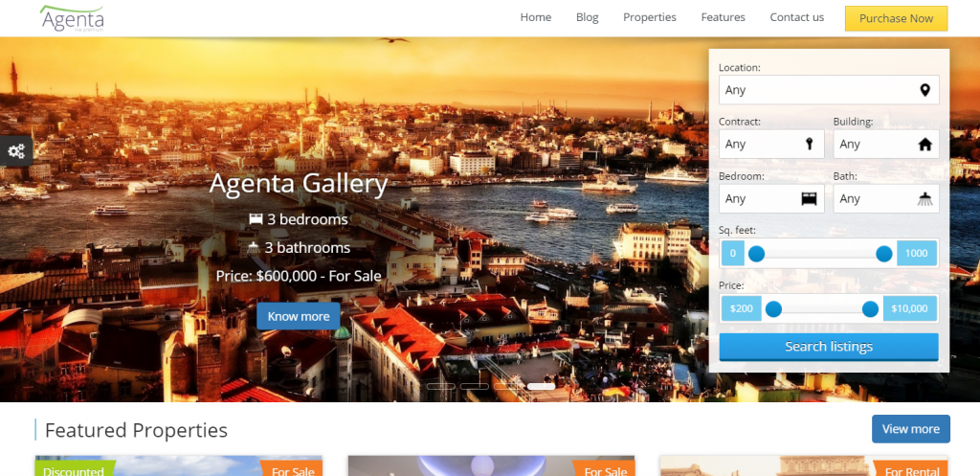The image size is (980, 476).
Task: Click the Know more button
Action: (299, 316)
